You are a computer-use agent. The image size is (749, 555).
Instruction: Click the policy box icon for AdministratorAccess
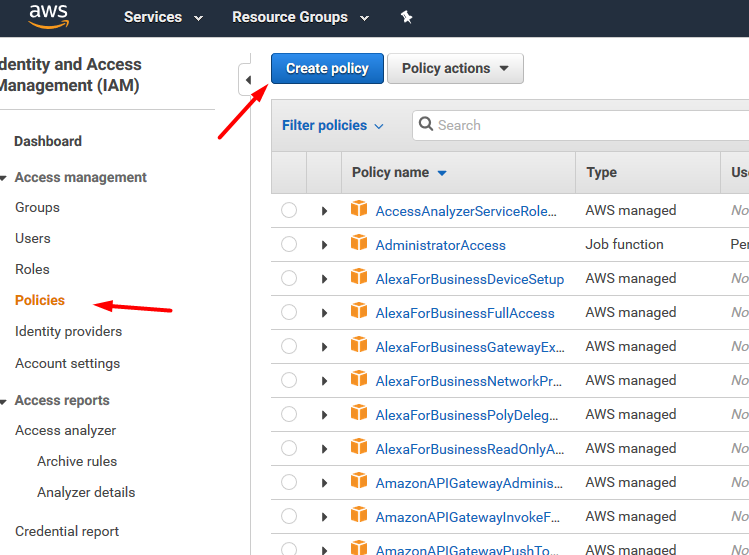tap(359, 243)
